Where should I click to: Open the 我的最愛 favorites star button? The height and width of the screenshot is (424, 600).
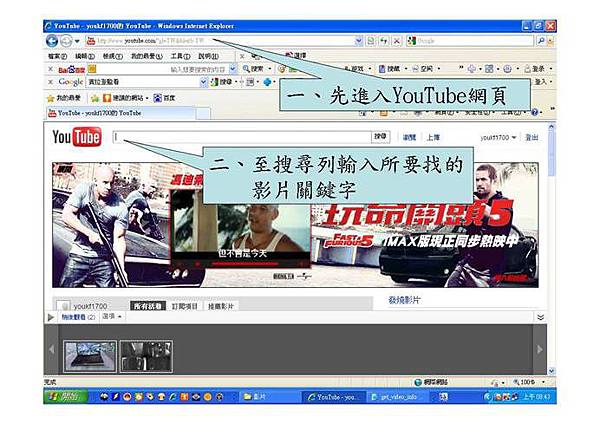point(64,98)
